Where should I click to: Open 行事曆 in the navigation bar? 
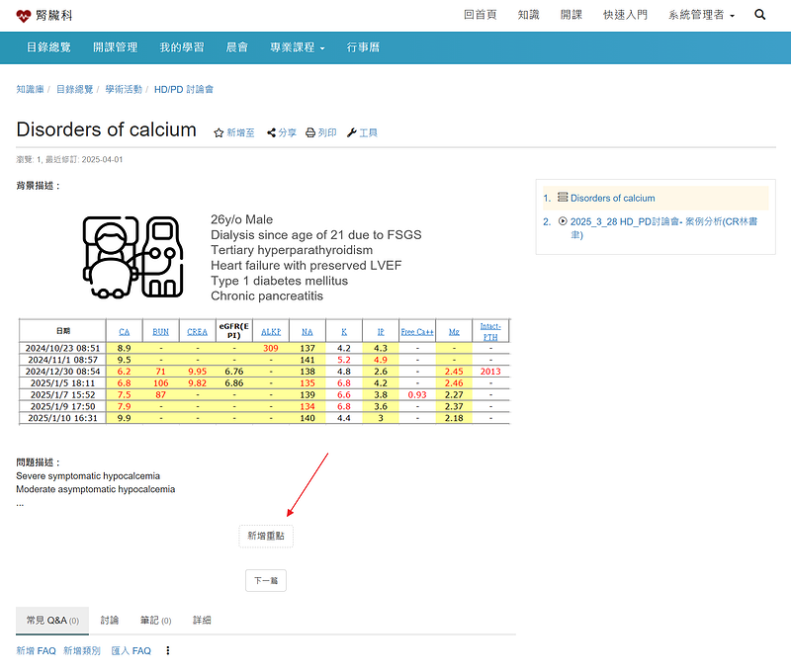(x=363, y=47)
